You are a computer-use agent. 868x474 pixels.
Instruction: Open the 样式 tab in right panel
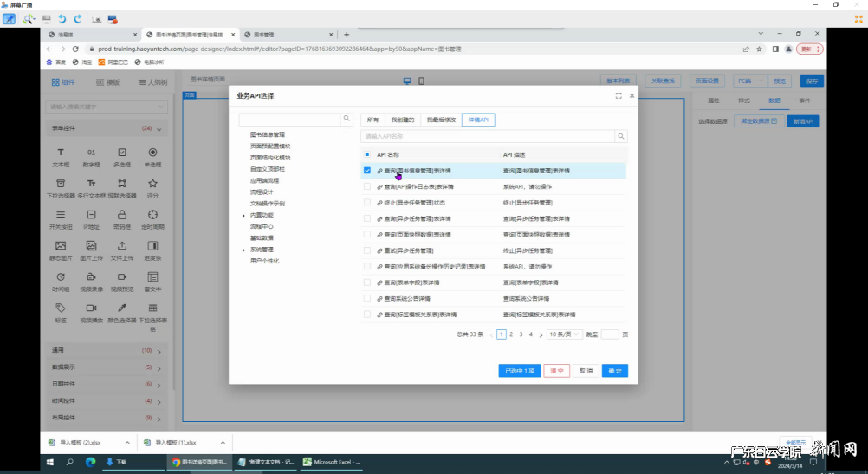[744, 101]
